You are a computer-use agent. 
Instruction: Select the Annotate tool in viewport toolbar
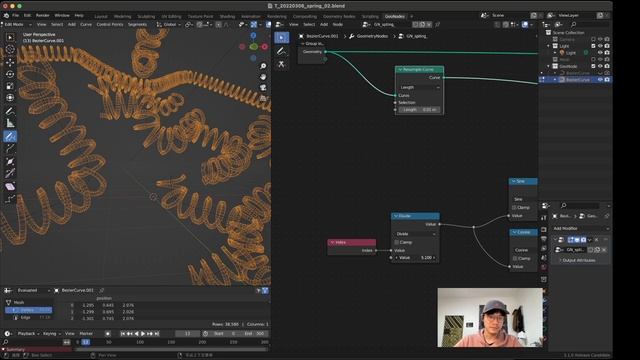coord(10,111)
